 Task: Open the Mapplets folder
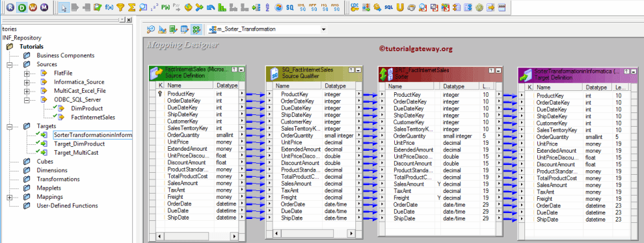click(x=49, y=188)
